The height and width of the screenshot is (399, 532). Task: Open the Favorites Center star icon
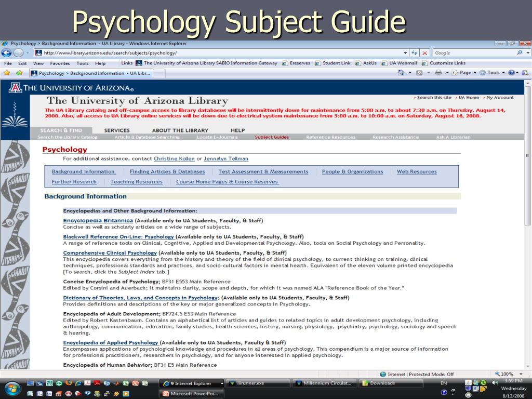7,73
